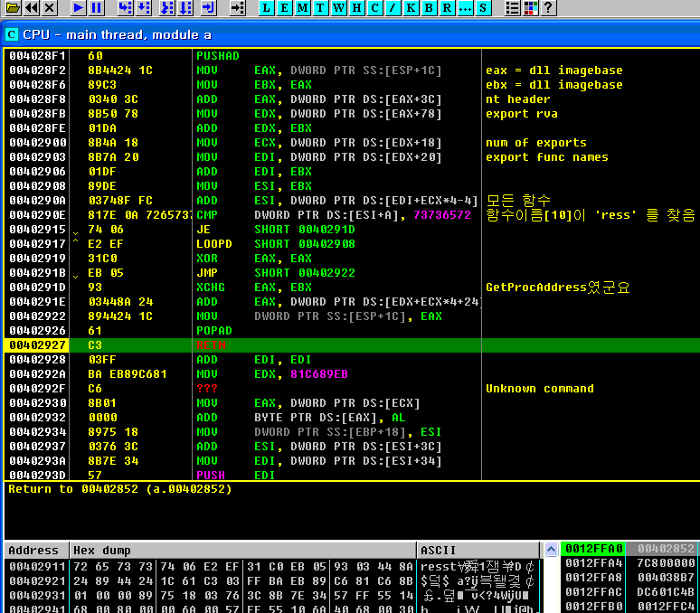This screenshot has height=613, width=700.
Task: Click the Trace over toolbar icon
Action: coord(185,7)
